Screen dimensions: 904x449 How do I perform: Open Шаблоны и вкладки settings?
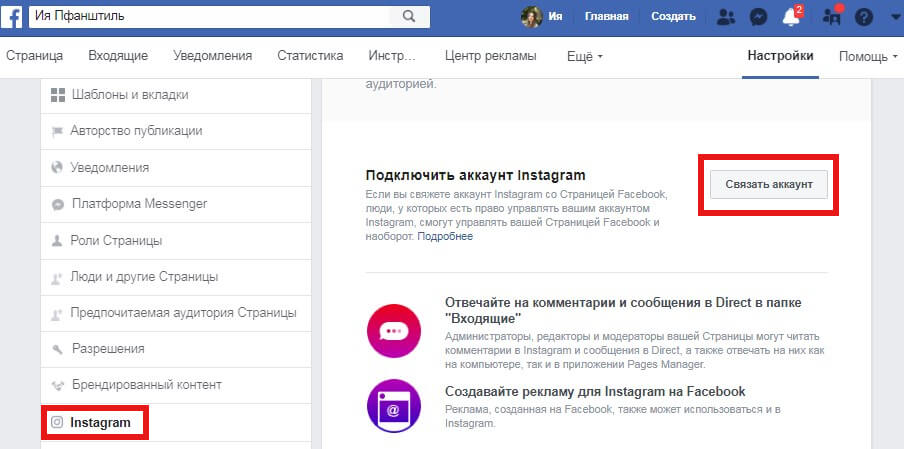pyautogui.click(x=176, y=95)
